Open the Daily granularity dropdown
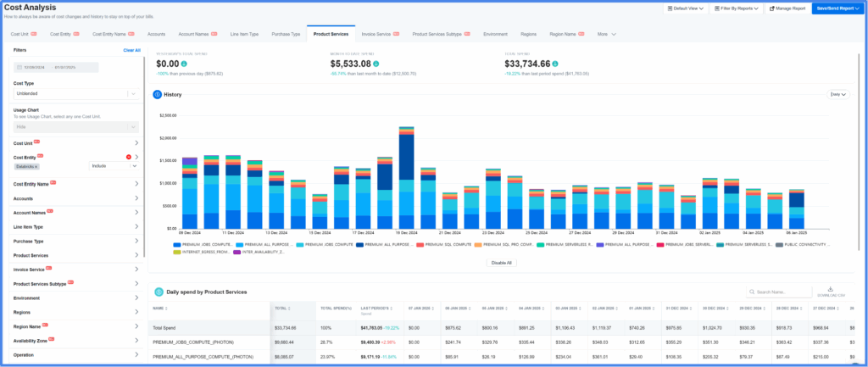The height and width of the screenshot is (367, 868). pyautogui.click(x=838, y=95)
